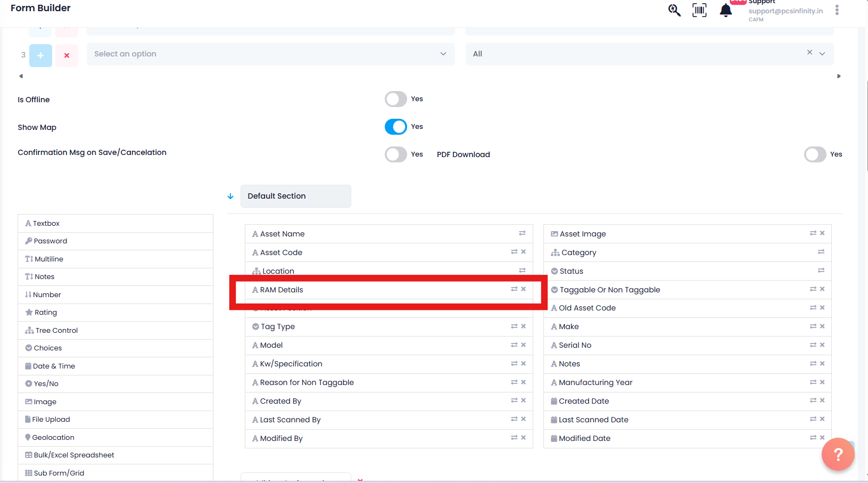Expand the 'All' dropdown

pyautogui.click(x=822, y=54)
